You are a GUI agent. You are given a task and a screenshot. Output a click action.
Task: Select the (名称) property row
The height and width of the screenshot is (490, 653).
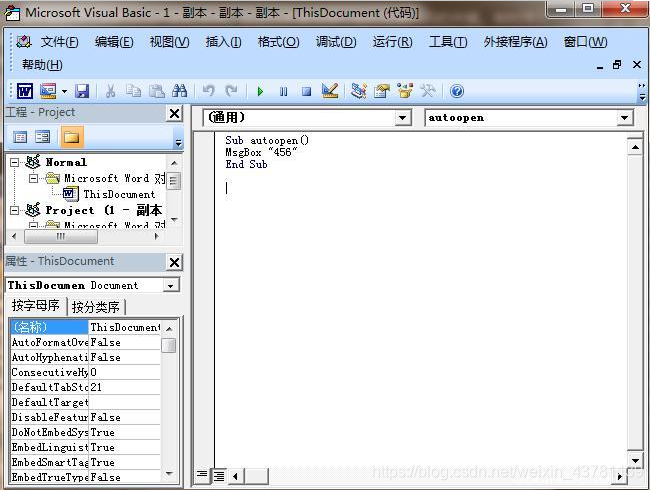click(85, 327)
